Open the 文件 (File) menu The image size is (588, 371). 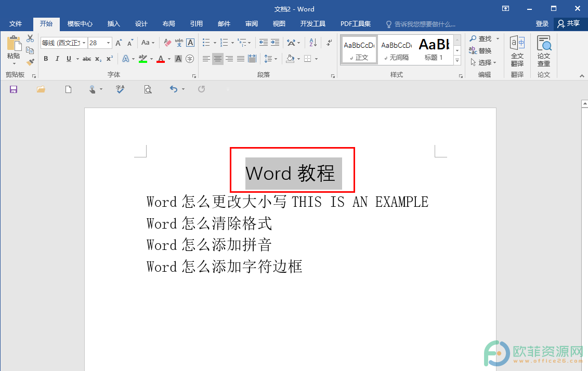coord(16,24)
